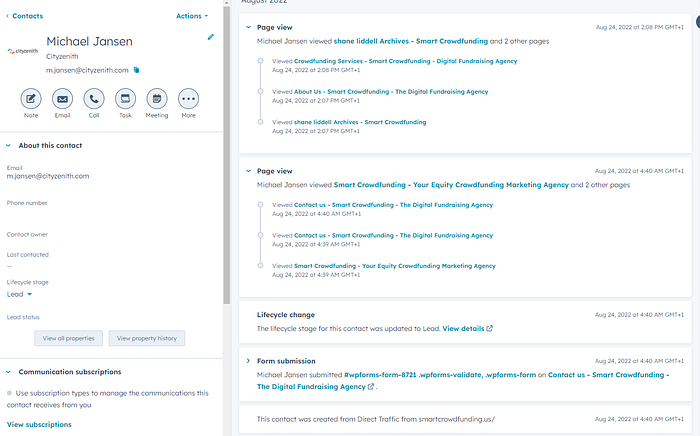
Task: Collapse the About this contact section
Action: pos(8,145)
